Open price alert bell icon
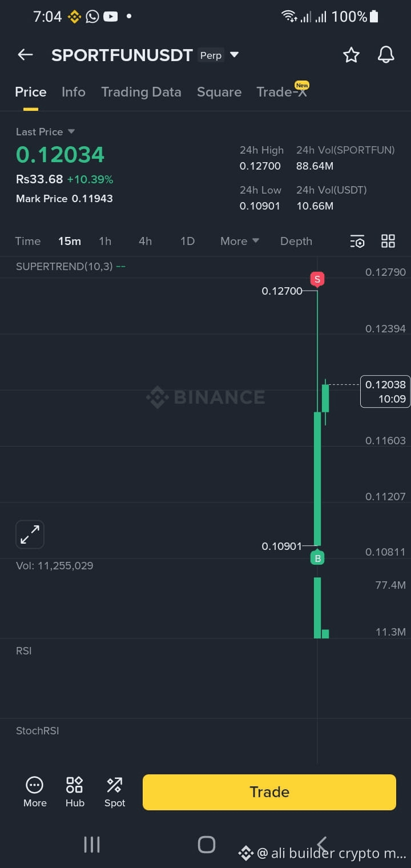The image size is (411, 868). (386, 55)
